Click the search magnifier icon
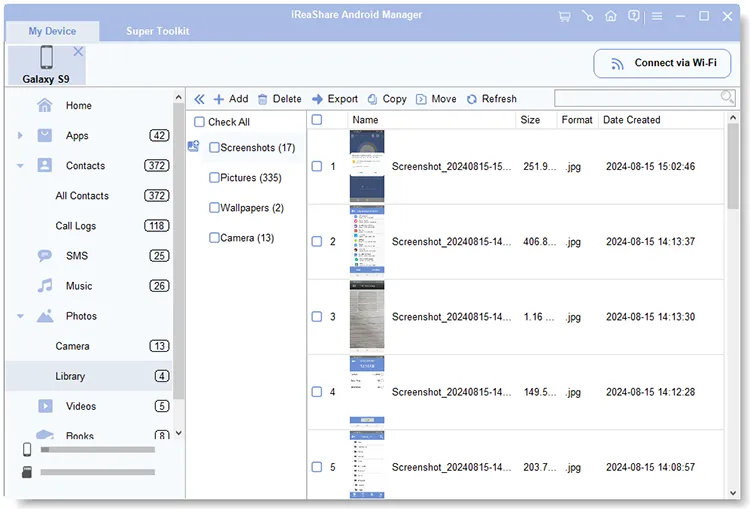 [727, 97]
